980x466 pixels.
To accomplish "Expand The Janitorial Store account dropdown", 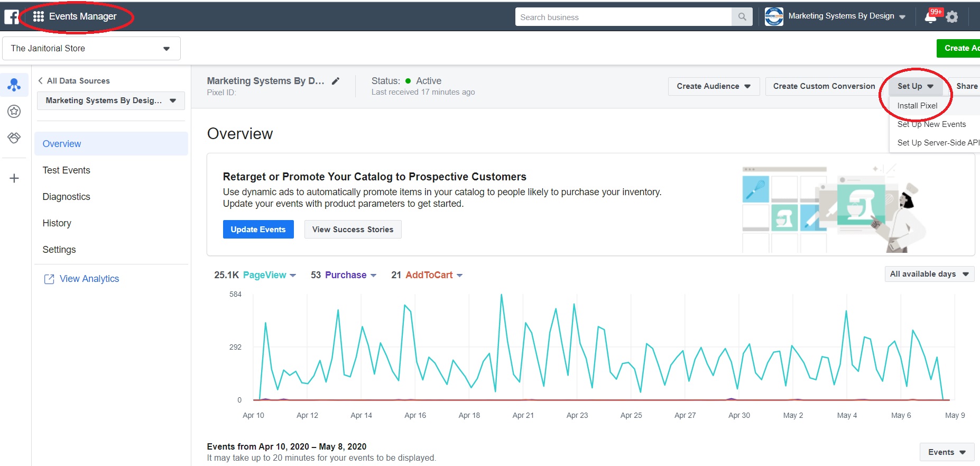I will click(91, 48).
